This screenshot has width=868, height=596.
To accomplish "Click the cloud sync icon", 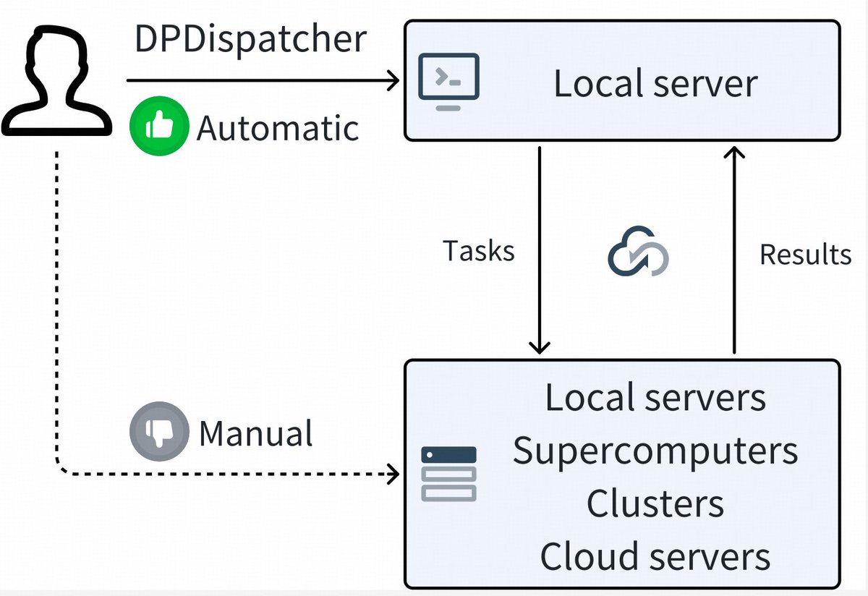I will pos(638,251).
